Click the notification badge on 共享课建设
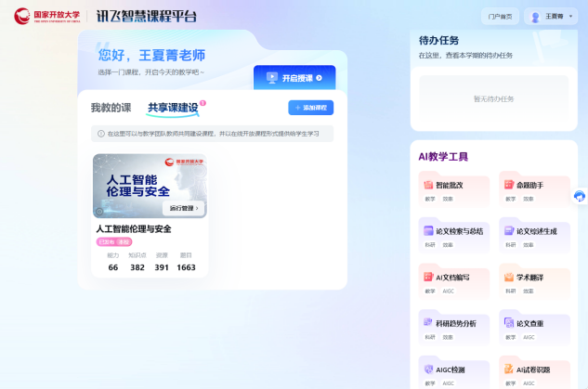 (x=203, y=103)
